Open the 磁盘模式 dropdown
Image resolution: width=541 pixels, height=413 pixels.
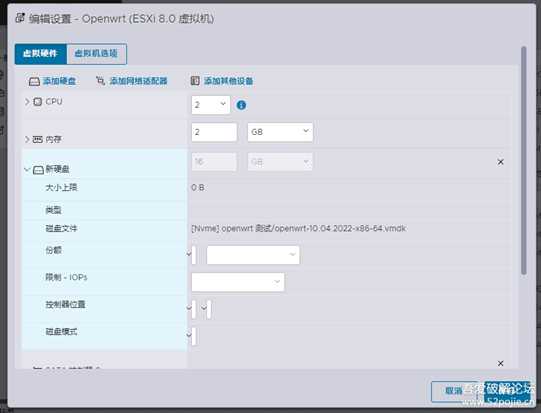click(x=192, y=336)
